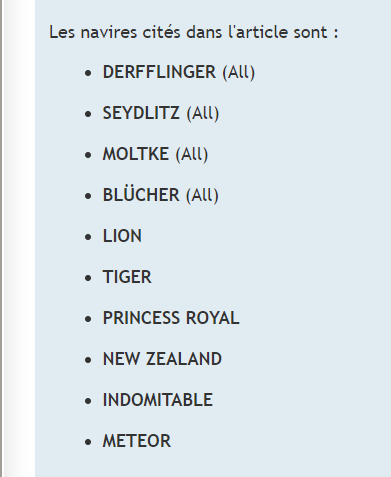Open the LION ship link
Viewport: 391px width, 477px height.
tap(122, 236)
